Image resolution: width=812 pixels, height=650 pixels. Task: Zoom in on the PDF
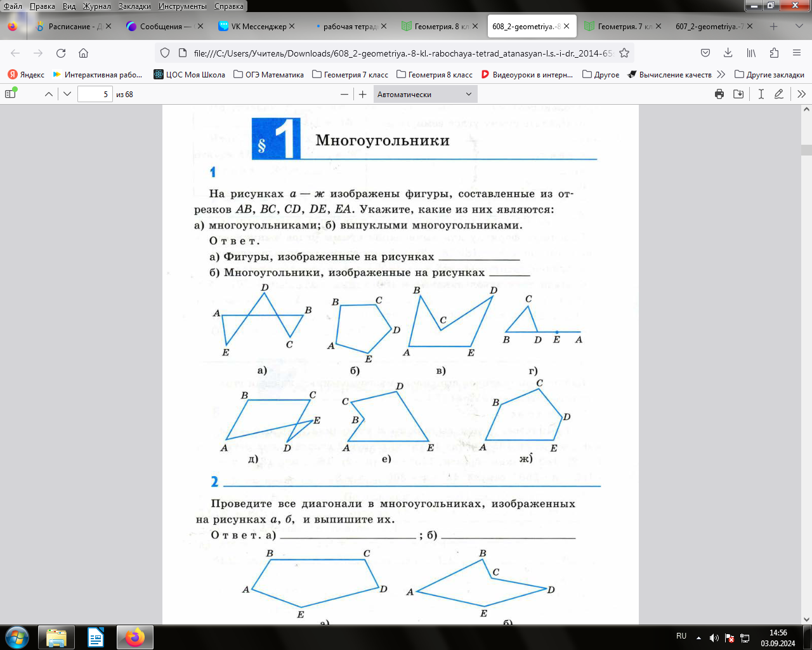pyautogui.click(x=363, y=94)
